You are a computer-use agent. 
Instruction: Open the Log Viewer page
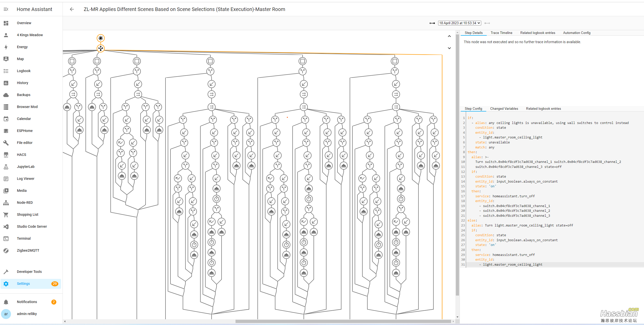point(31,179)
